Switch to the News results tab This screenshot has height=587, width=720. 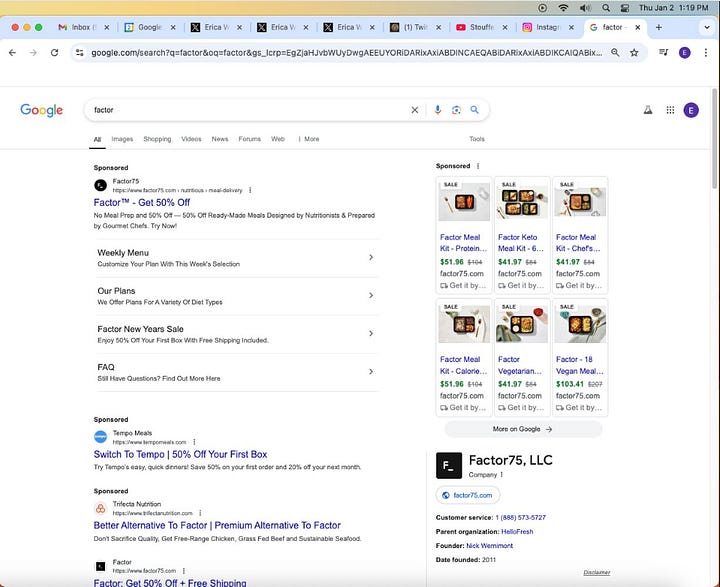[219, 139]
